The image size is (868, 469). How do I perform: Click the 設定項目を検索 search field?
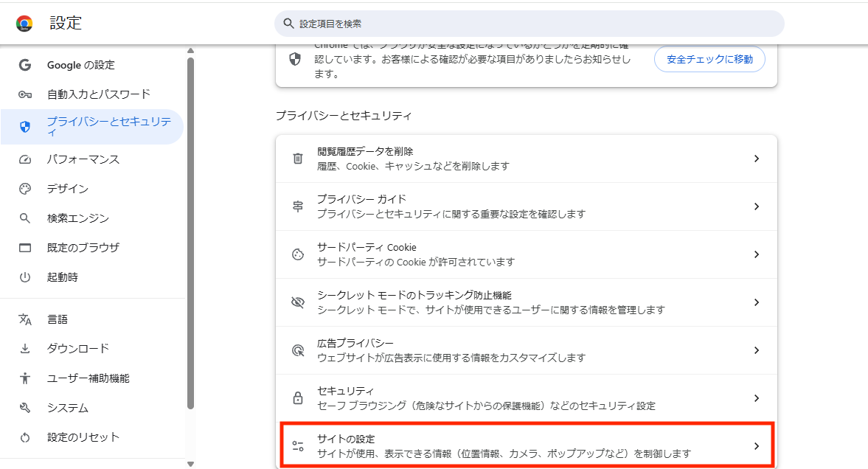[x=529, y=24]
